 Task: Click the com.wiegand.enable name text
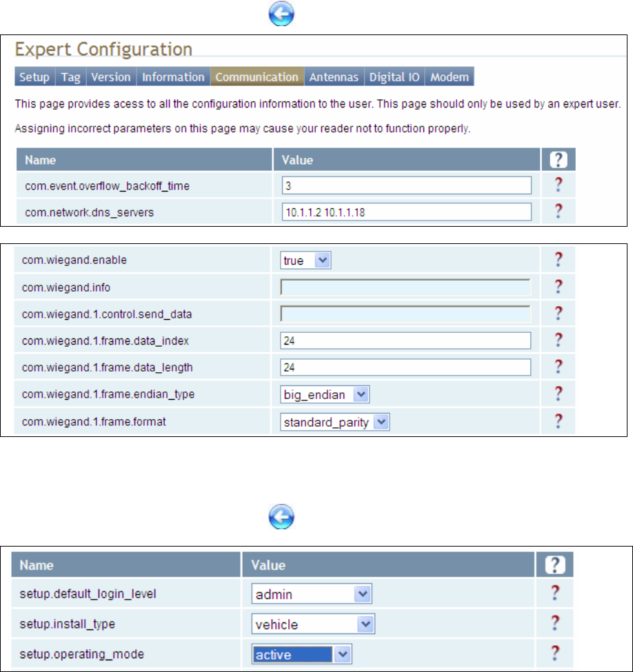click(x=74, y=260)
